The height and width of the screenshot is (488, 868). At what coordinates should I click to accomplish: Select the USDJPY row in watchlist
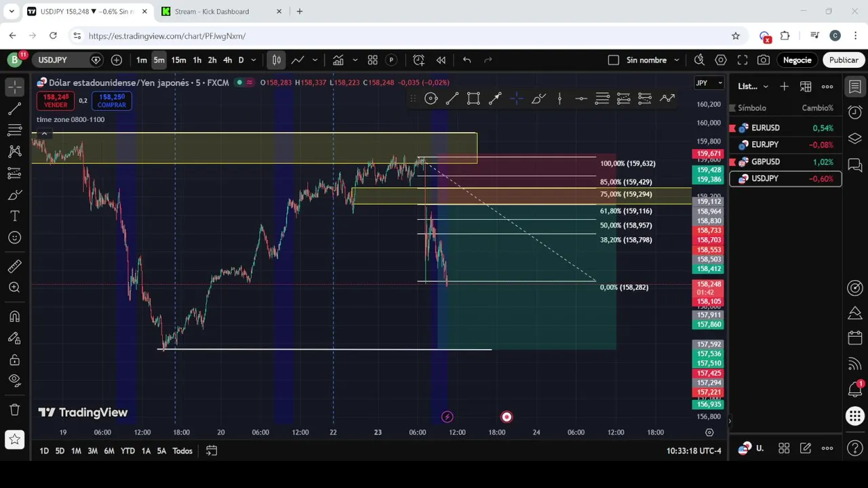(785, 178)
